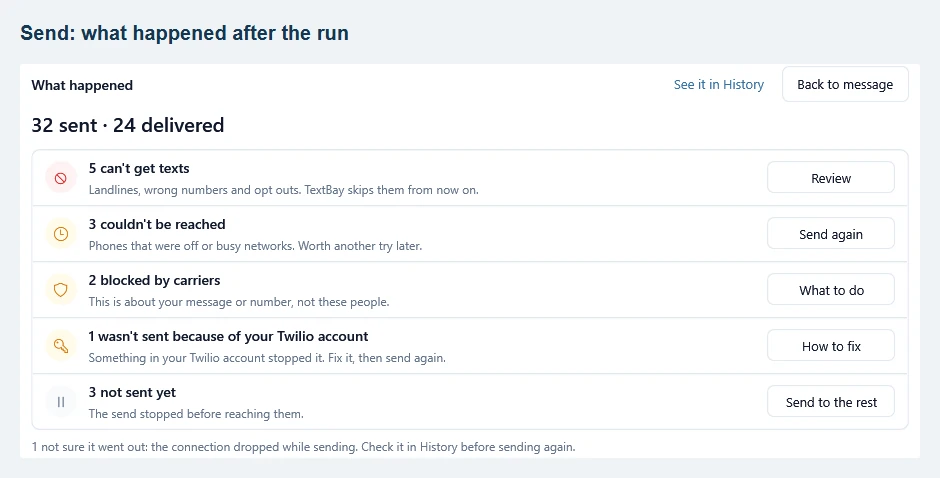Click the footnote "1 not sure it went out"
The width and height of the screenshot is (940, 478).
[x=89, y=447]
